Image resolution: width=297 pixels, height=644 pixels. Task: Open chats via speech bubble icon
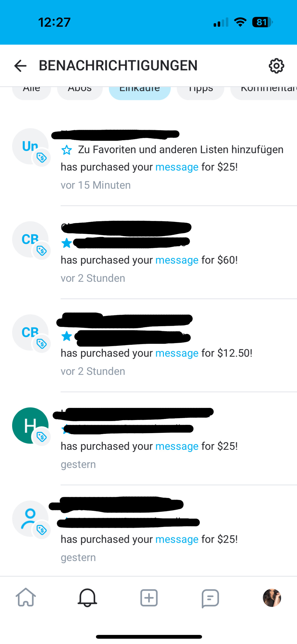click(210, 598)
